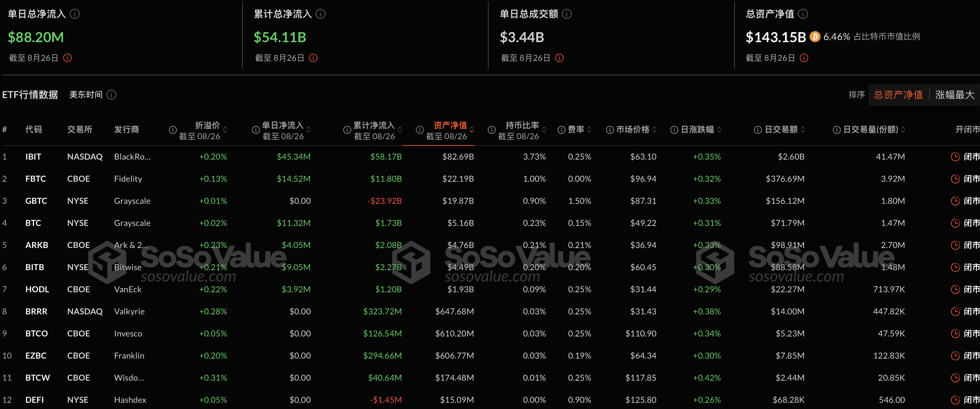Click red info icon under $54.11B date
980x409 pixels.
point(313,58)
